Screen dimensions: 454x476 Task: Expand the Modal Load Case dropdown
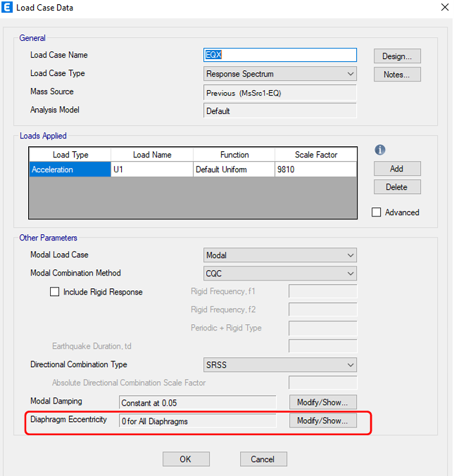point(279,255)
